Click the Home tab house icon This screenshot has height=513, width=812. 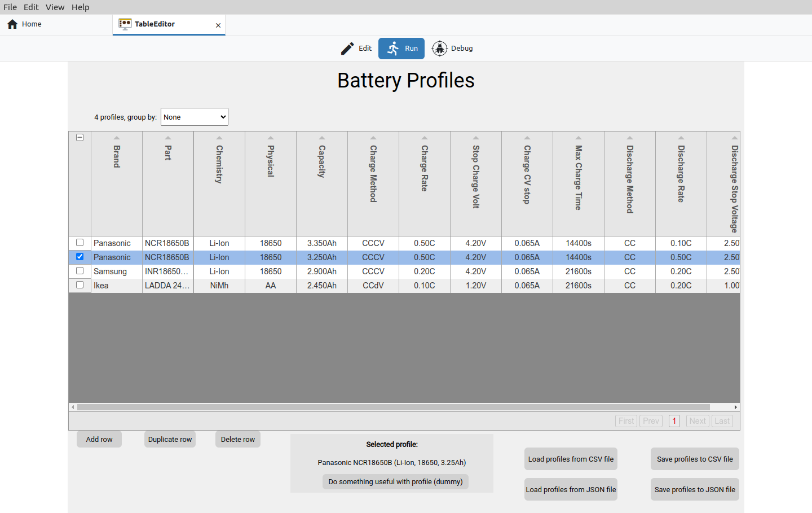pos(12,24)
